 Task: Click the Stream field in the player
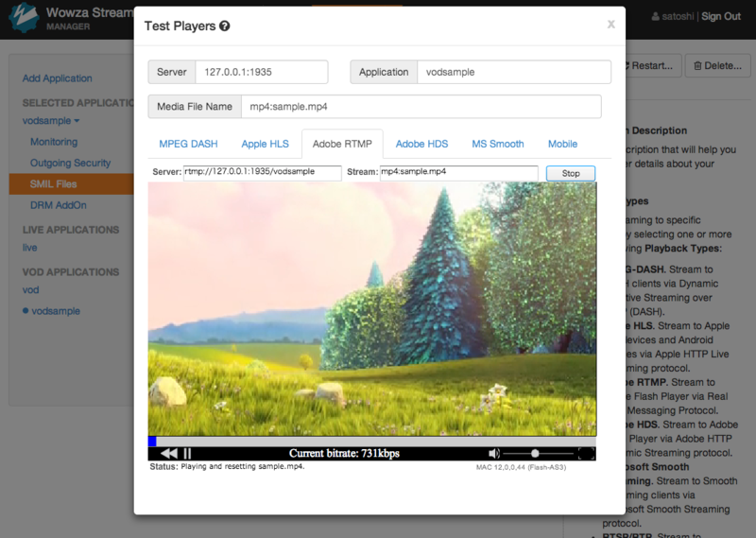point(459,172)
